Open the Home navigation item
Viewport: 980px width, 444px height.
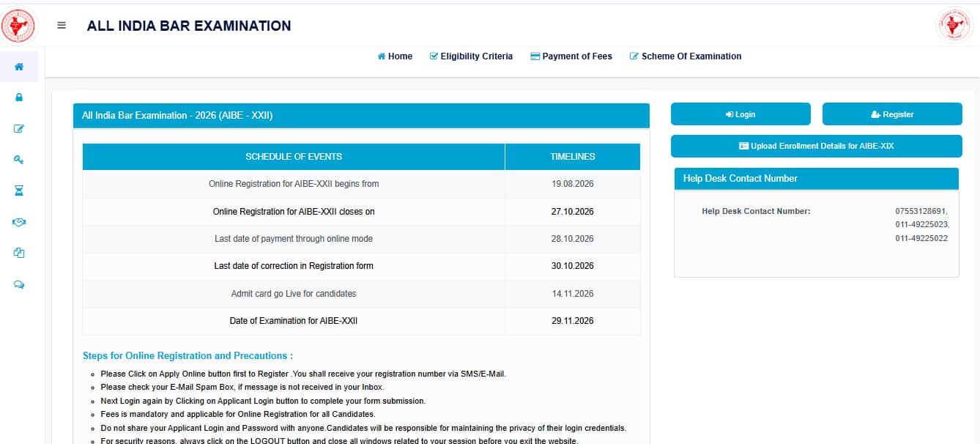(395, 56)
